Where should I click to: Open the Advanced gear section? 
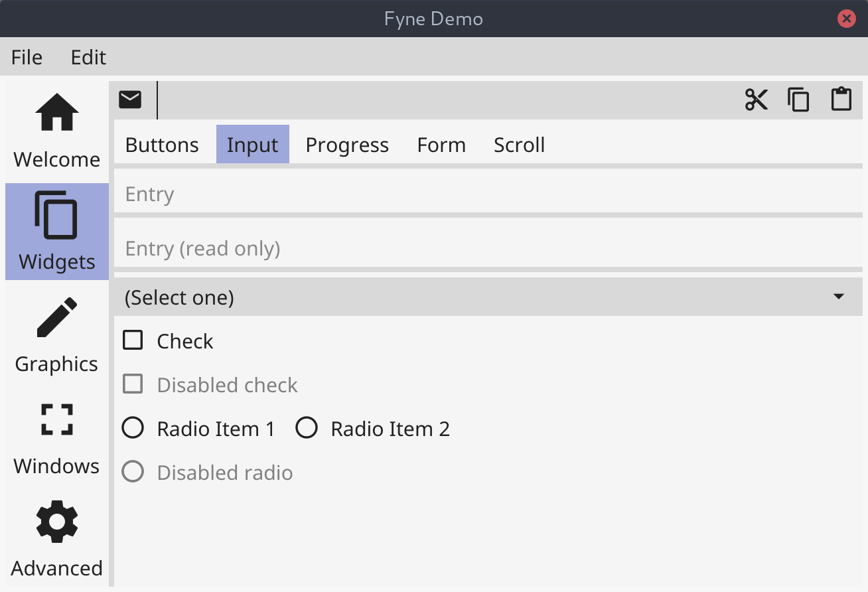tap(57, 538)
